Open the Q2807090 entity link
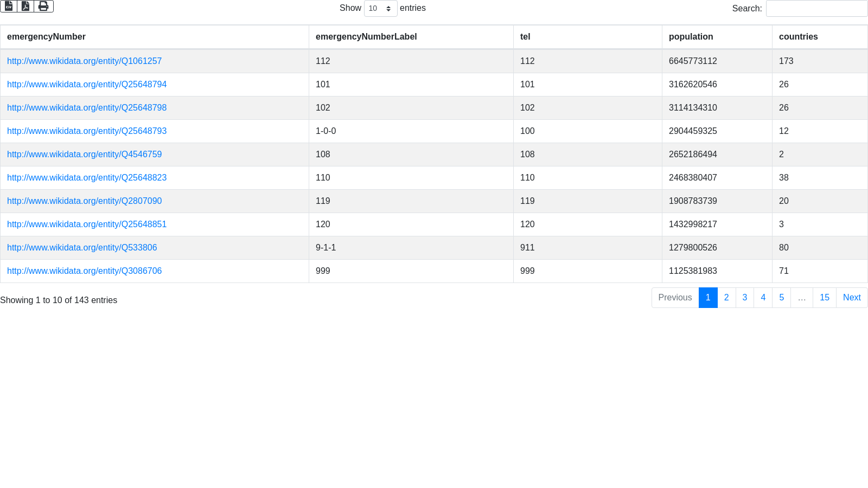 [x=84, y=201]
